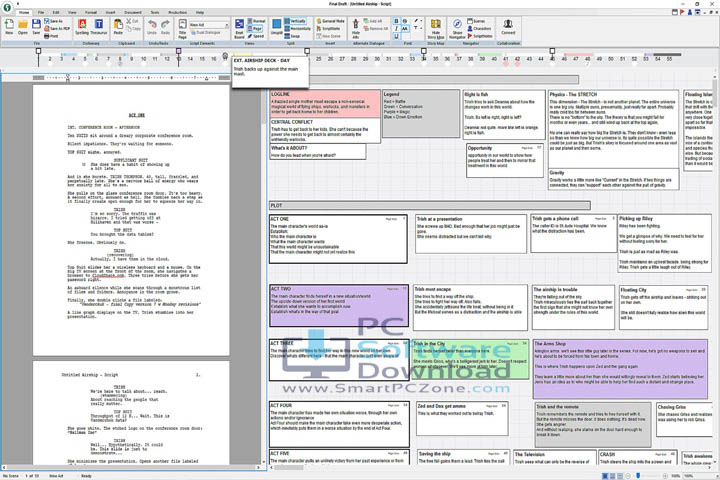Open the File menu tab
This screenshot has width=720, height=480.
(x=41, y=12)
